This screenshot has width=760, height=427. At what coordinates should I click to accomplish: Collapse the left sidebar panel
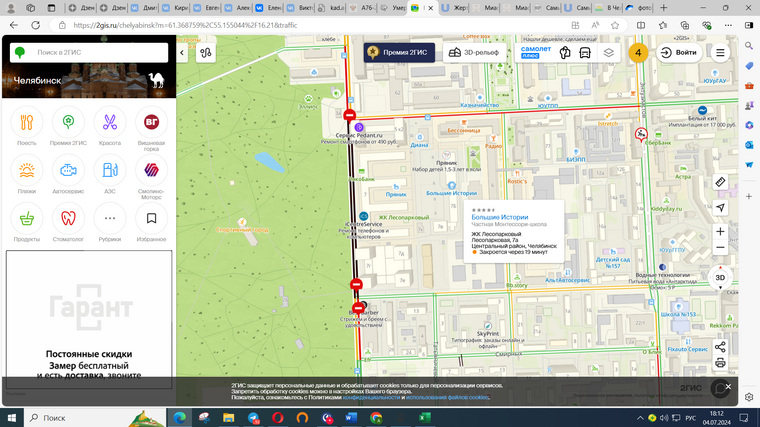182,53
